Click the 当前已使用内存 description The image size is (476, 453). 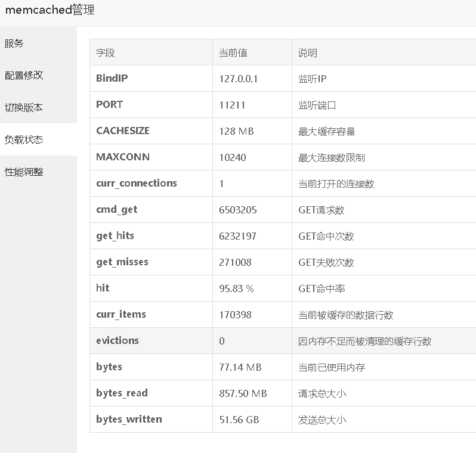pyautogui.click(x=332, y=367)
